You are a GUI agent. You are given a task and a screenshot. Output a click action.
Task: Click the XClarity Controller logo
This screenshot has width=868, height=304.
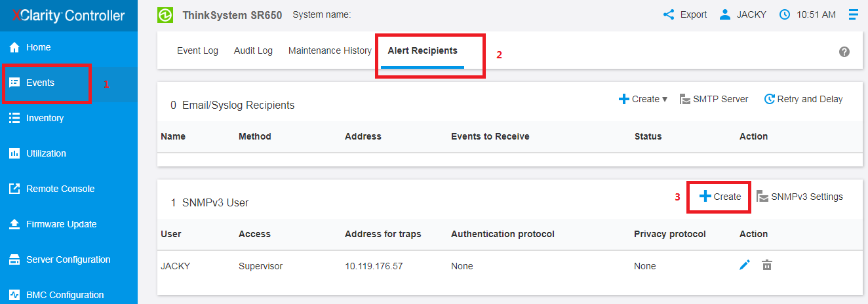click(x=69, y=15)
